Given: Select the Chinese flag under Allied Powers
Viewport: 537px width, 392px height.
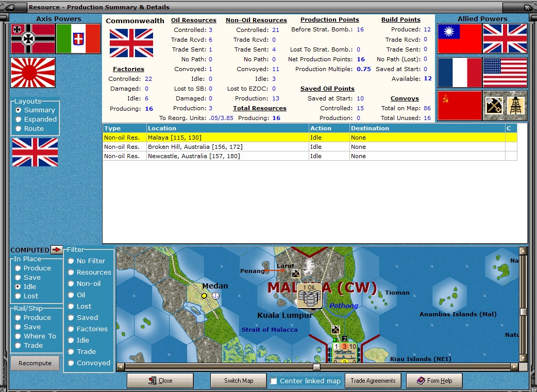Looking at the screenshot, I should coord(460,39).
